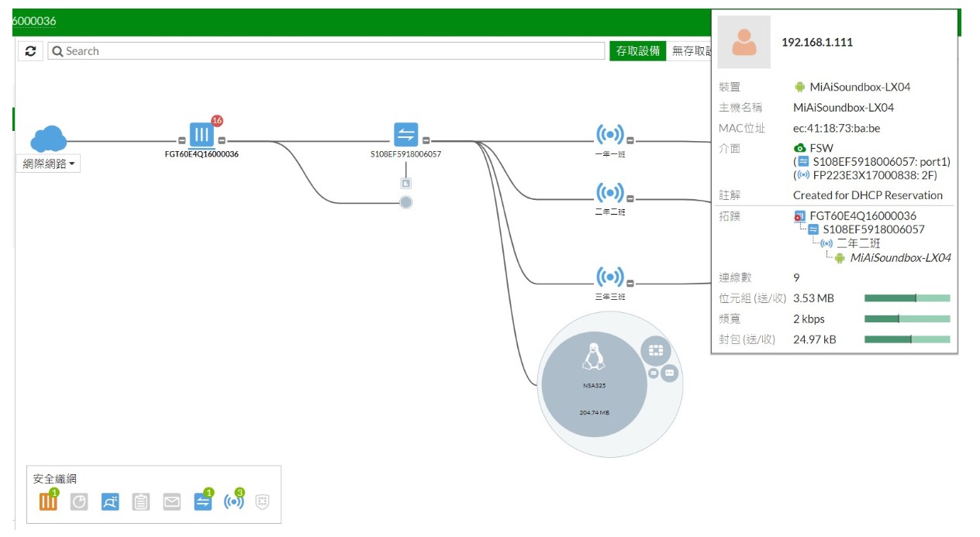This screenshot has height=537, width=980.
Task: Collapse the 二年二班 AP branch
Action: coord(630,199)
